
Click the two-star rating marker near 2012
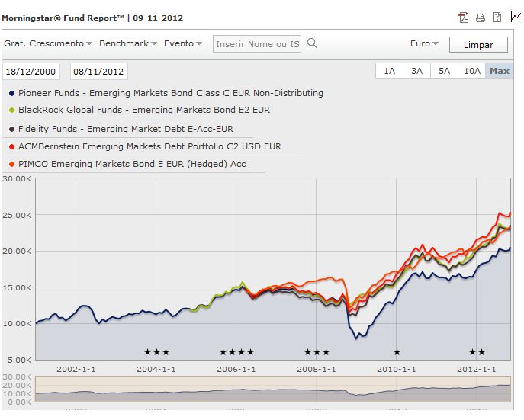click(x=477, y=352)
